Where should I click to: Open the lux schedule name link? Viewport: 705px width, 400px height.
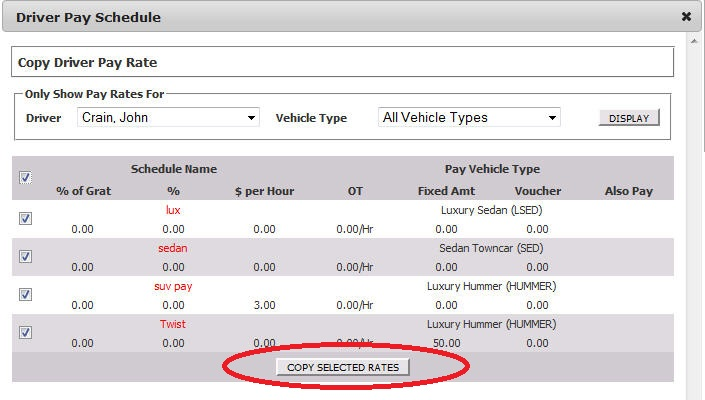(174, 212)
